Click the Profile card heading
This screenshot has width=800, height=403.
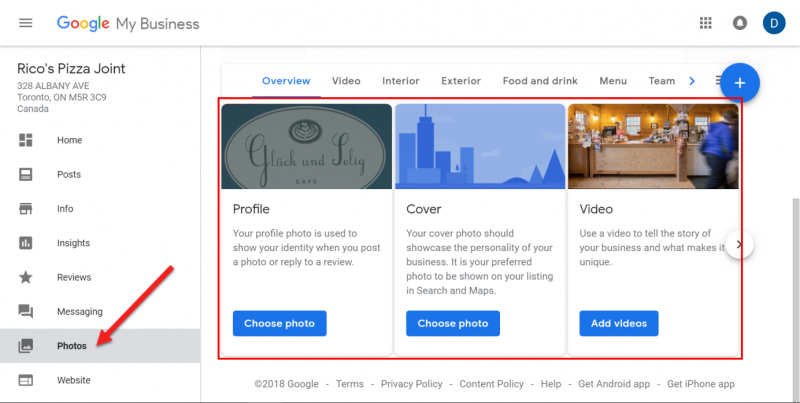pos(251,209)
